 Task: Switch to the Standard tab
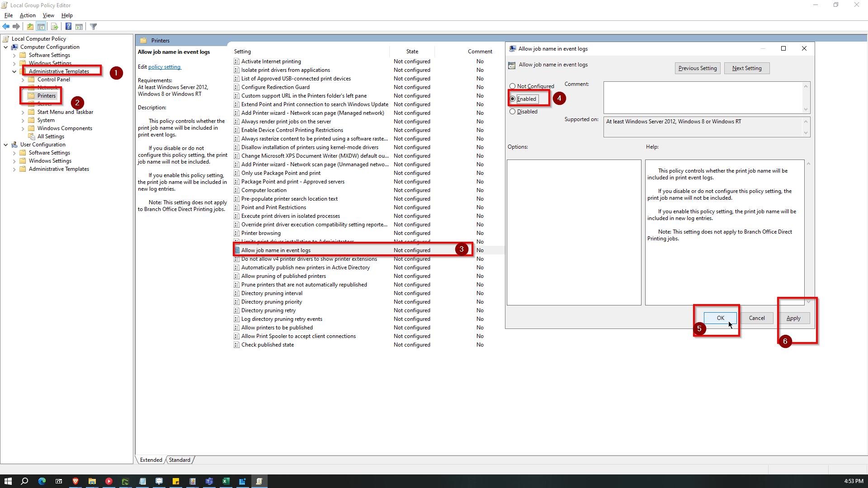pos(179,460)
